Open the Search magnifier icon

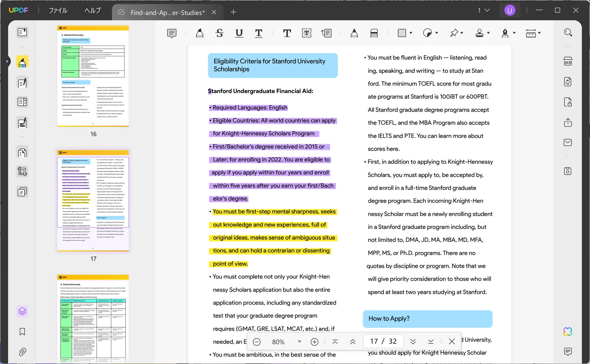point(568,32)
